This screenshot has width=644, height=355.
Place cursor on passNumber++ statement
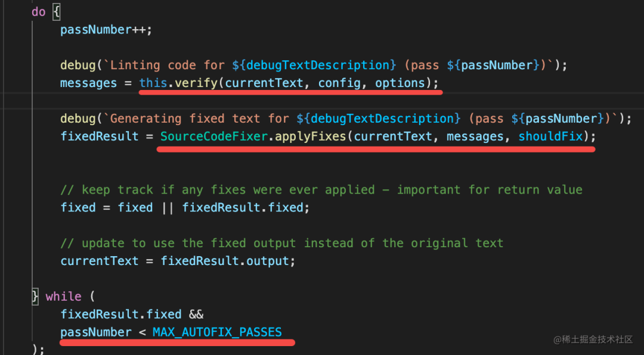coord(106,30)
